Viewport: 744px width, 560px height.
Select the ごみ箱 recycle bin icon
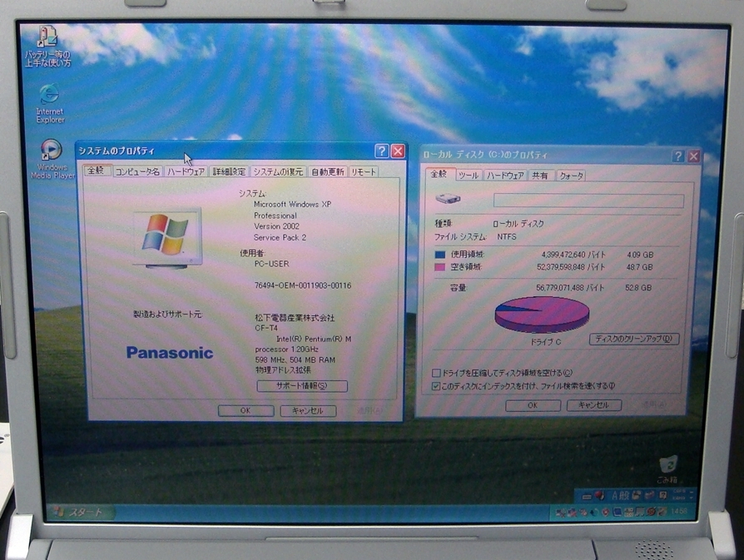tap(668, 469)
